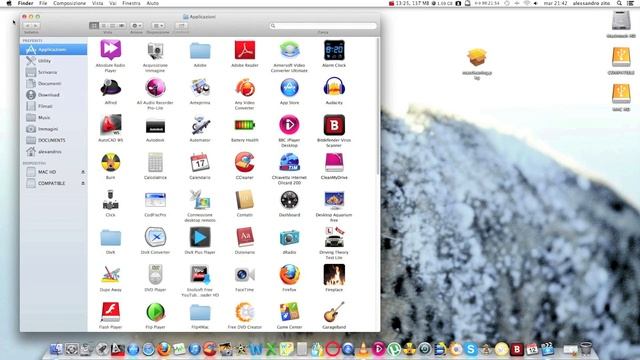The width and height of the screenshot is (640, 360).
Task: Click the Finder window vertical scrollbar
Action: click(378, 107)
